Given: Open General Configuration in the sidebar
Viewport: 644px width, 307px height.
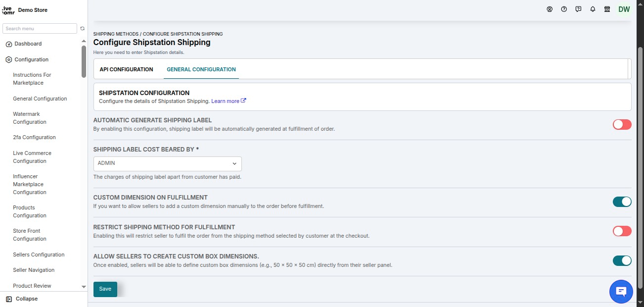Looking at the screenshot, I should point(40,99).
